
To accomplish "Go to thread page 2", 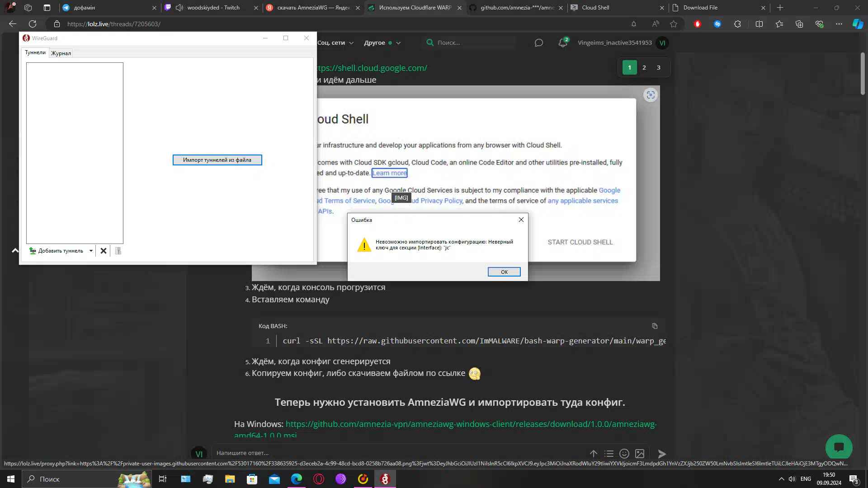I will [x=644, y=67].
